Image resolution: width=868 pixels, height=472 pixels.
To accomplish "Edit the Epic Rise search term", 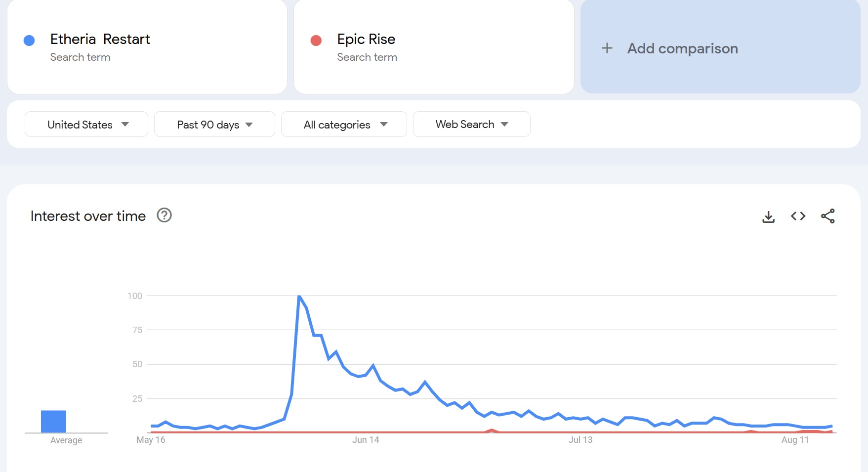I will pyautogui.click(x=366, y=40).
